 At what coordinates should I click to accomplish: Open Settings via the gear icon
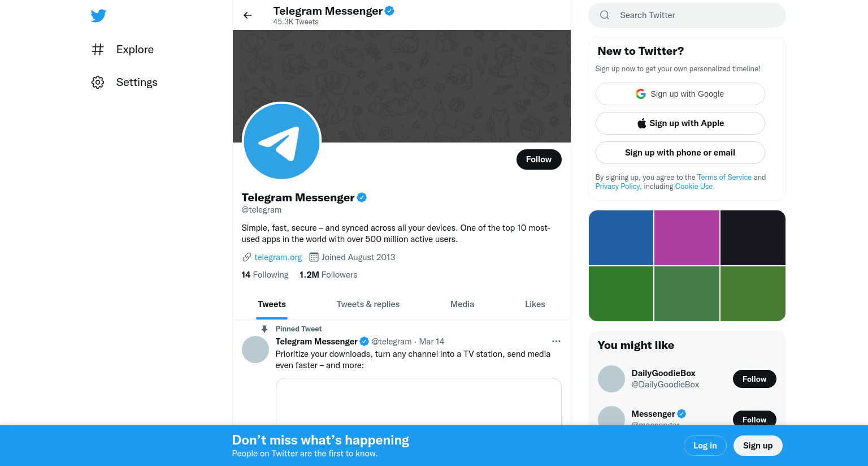click(x=98, y=82)
